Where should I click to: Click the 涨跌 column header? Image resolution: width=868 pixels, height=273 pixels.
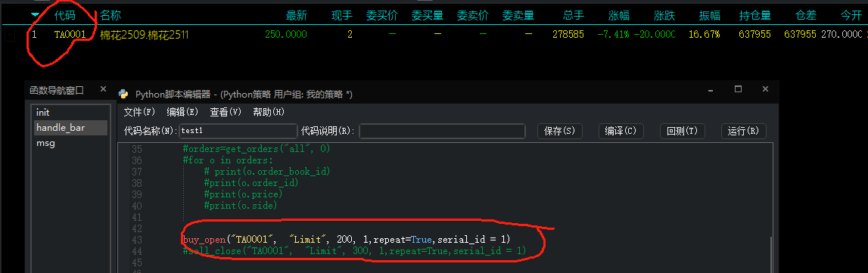click(664, 15)
